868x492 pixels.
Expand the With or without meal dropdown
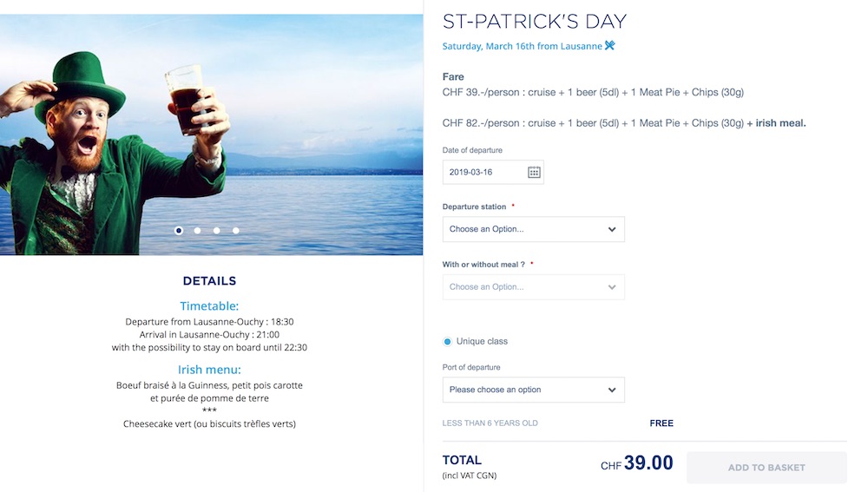tap(533, 287)
